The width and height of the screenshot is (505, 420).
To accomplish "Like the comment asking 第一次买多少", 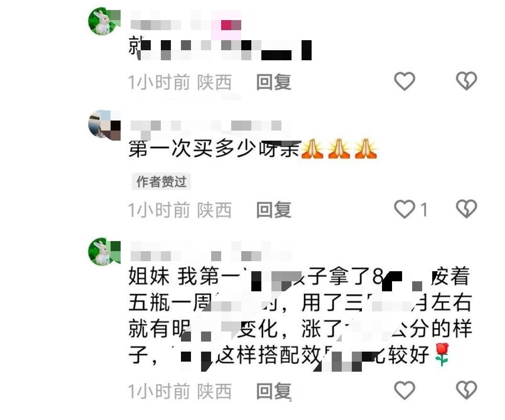I will [404, 209].
